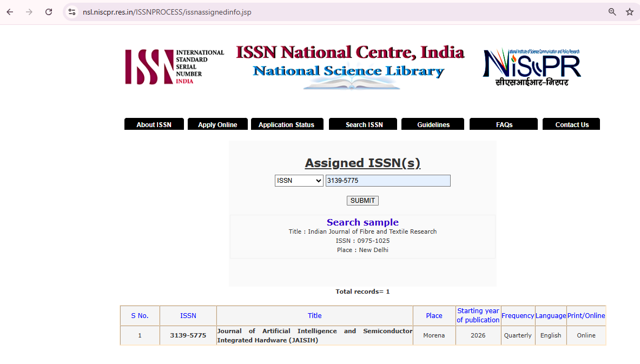Click the NIScPR logo

[532, 67]
